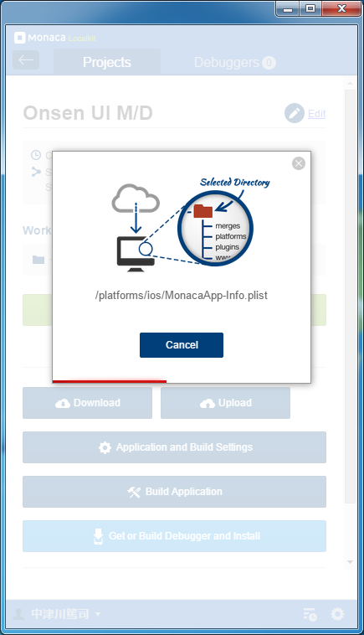Image resolution: width=364 pixels, height=635 pixels.
Task: Click the user avatar icon in footer
Action: (x=18, y=614)
